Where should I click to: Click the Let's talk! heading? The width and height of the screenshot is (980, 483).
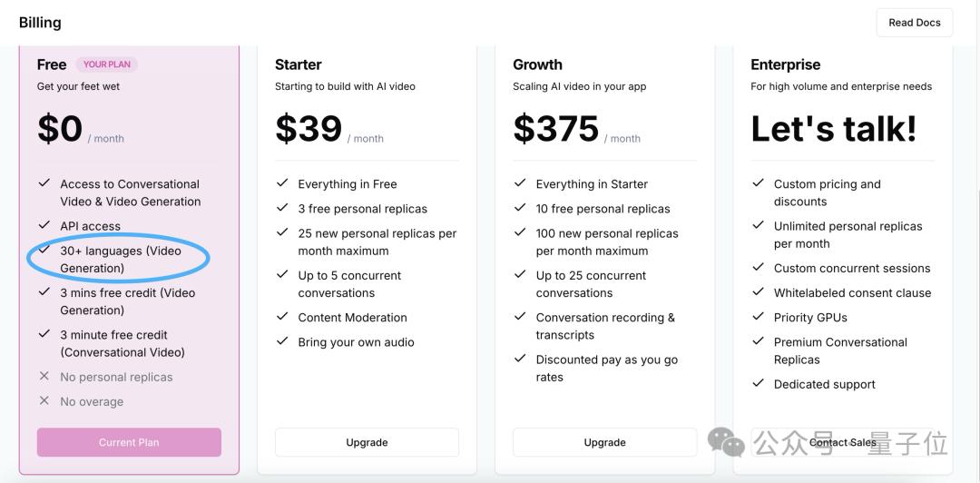[x=833, y=129]
